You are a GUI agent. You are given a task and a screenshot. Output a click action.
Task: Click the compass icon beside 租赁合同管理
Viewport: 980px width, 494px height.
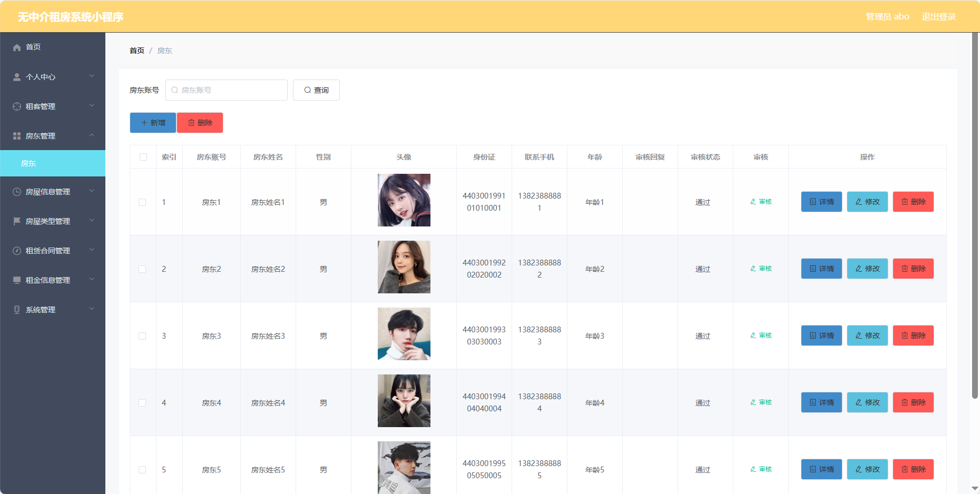(x=17, y=251)
